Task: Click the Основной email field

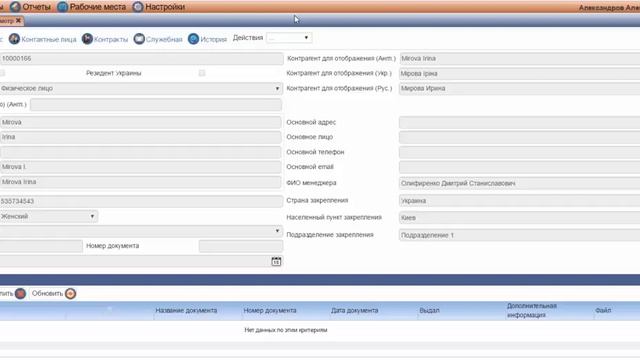Action: pyautogui.click(x=520, y=167)
